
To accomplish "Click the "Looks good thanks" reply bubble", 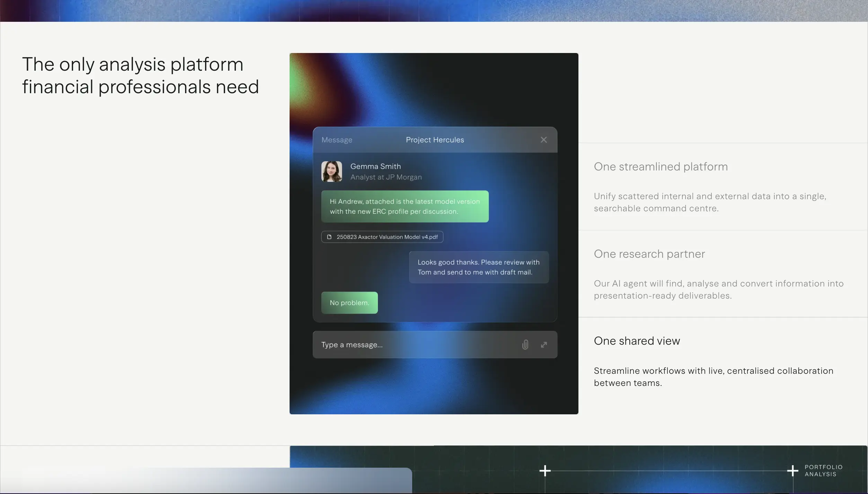I will 478,267.
